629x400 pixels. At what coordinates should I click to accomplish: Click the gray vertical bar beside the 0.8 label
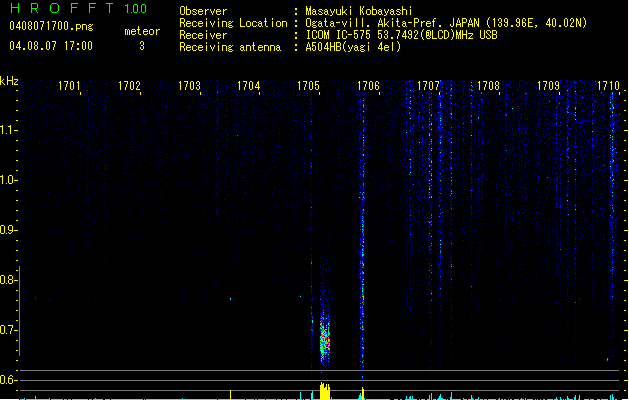click(x=20, y=311)
